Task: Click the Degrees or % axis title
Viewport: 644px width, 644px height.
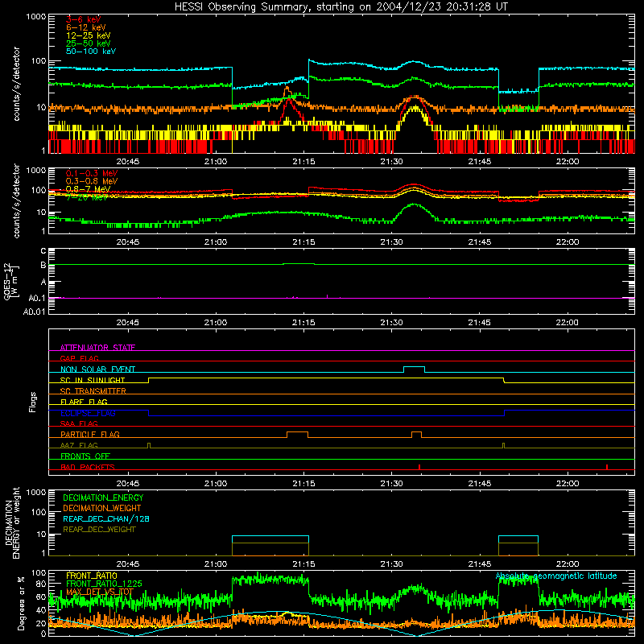Action: (x=21, y=603)
